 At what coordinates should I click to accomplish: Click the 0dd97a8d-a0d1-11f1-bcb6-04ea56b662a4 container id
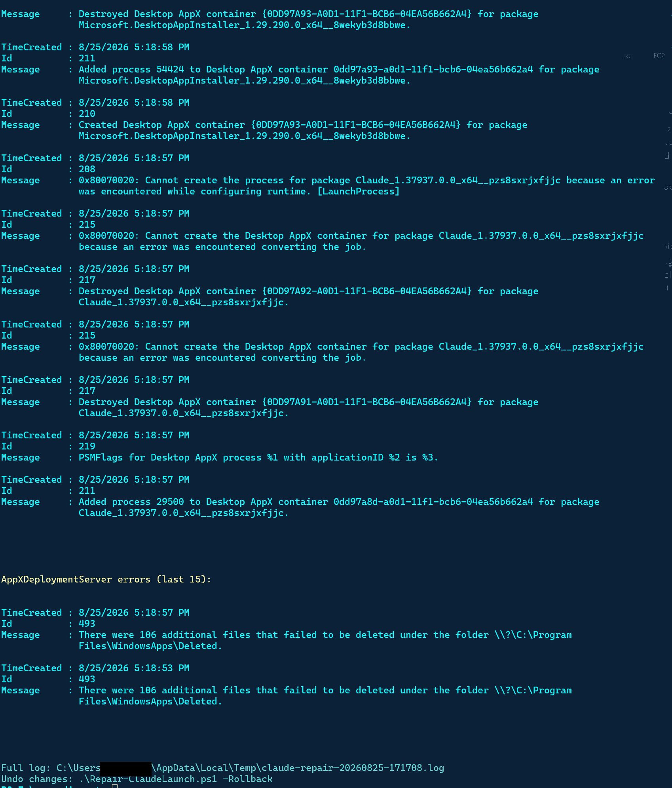click(x=433, y=502)
